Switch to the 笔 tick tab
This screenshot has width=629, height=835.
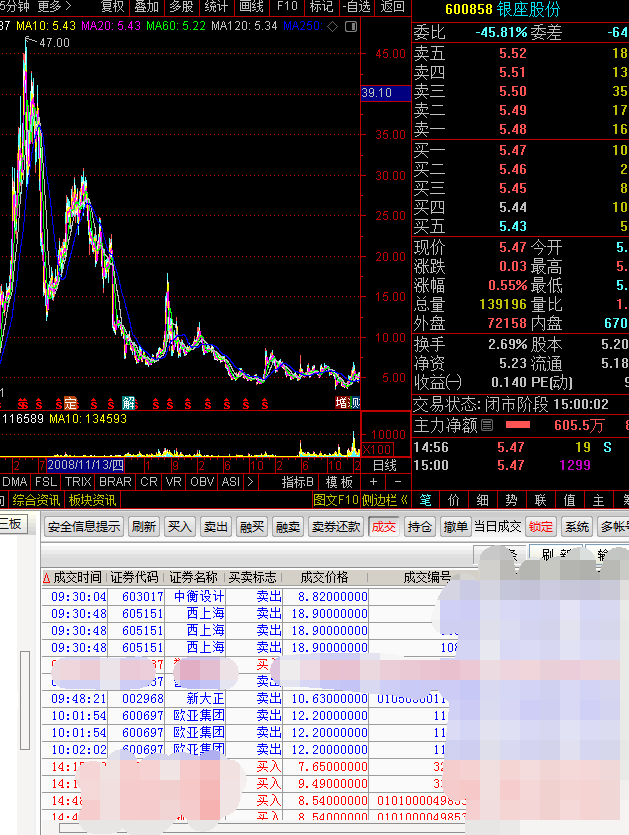click(x=425, y=500)
